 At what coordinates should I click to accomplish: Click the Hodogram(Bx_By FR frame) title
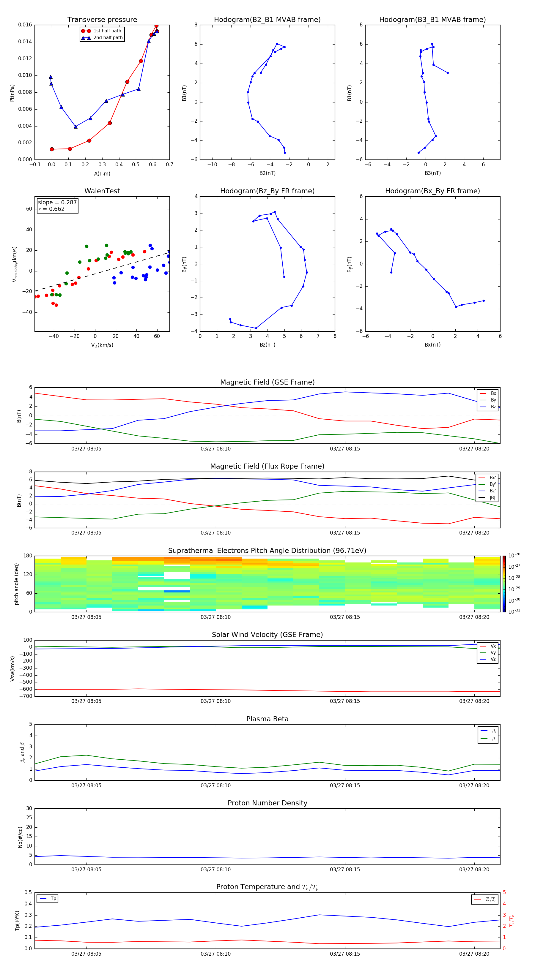432,191
